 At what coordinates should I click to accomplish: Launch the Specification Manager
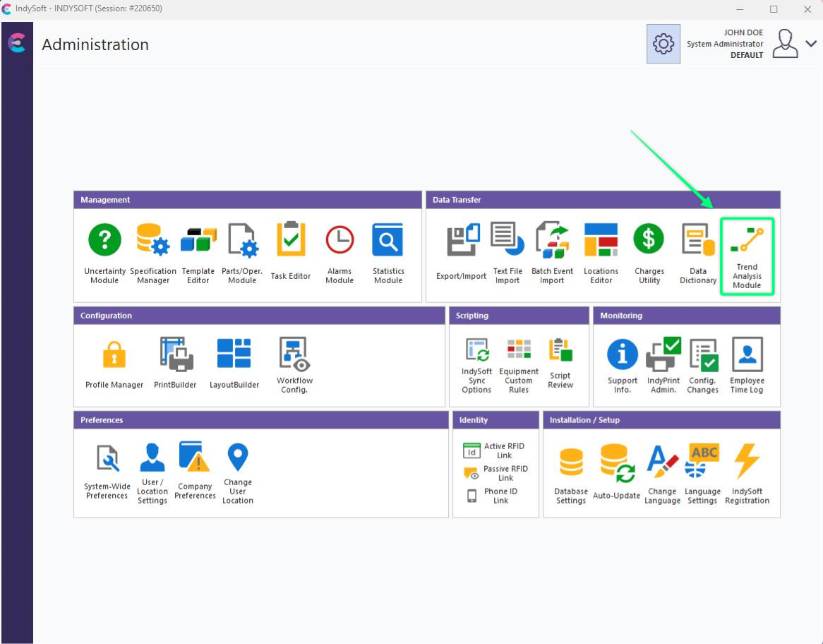[152, 241]
